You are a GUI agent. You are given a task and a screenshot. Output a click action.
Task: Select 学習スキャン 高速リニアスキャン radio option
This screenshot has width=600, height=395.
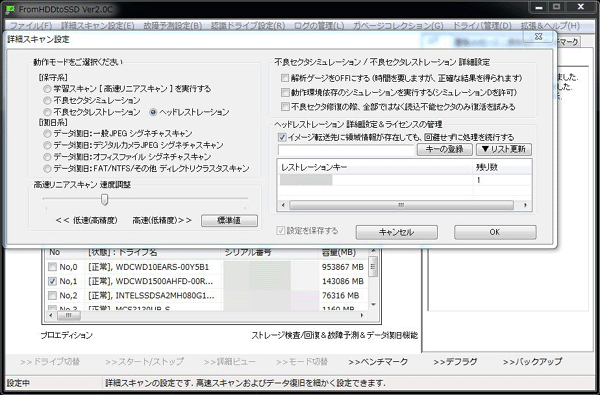[x=47, y=89]
